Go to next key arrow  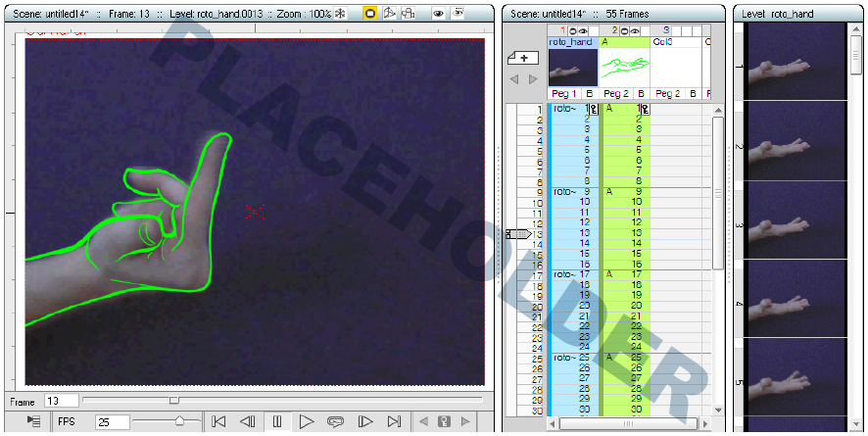pyautogui.click(x=465, y=421)
